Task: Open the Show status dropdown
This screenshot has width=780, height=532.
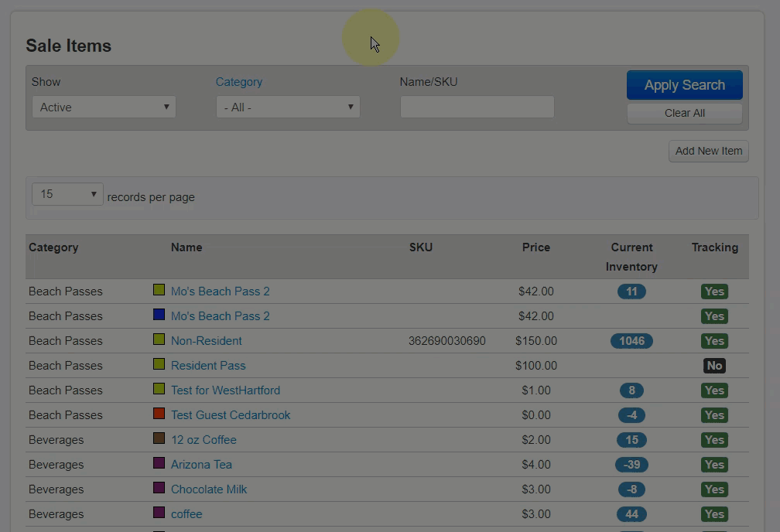Action: (104, 107)
